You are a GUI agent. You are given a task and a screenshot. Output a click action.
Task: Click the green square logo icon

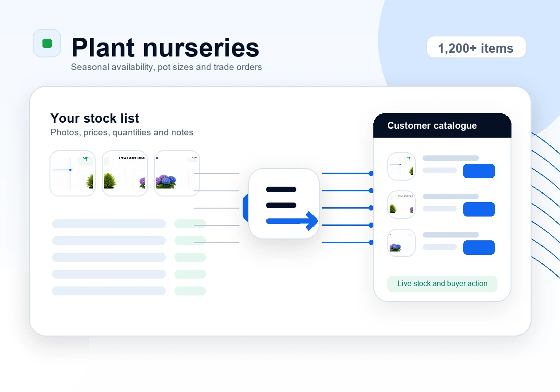point(47,43)
